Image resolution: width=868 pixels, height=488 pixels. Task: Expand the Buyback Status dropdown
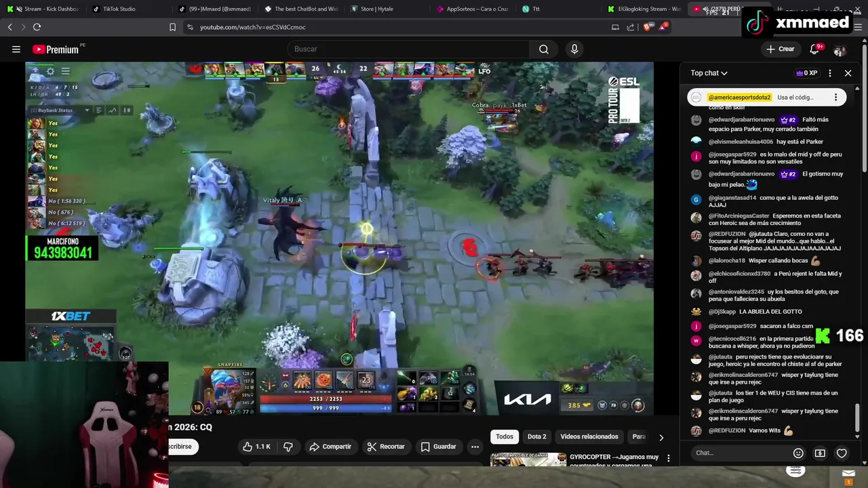[60, 110]
